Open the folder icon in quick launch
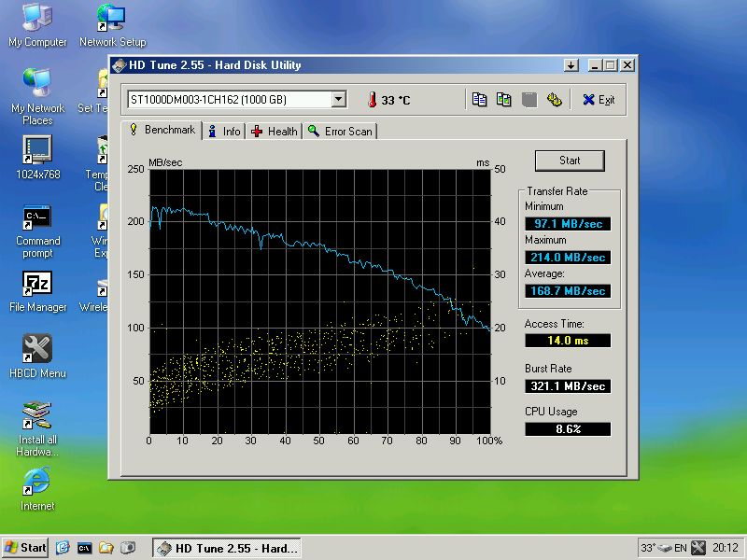The height and width of the screenshot is (560, 747). (106, 548)
